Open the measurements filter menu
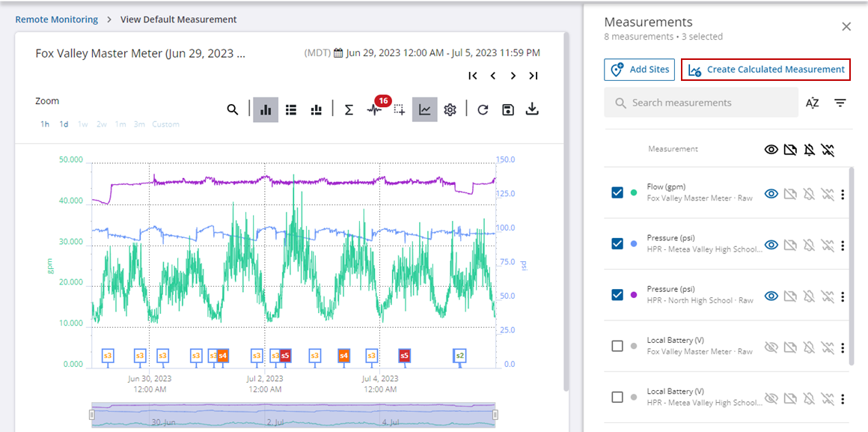Screen dimensions: 868x432 click(840, 103)
